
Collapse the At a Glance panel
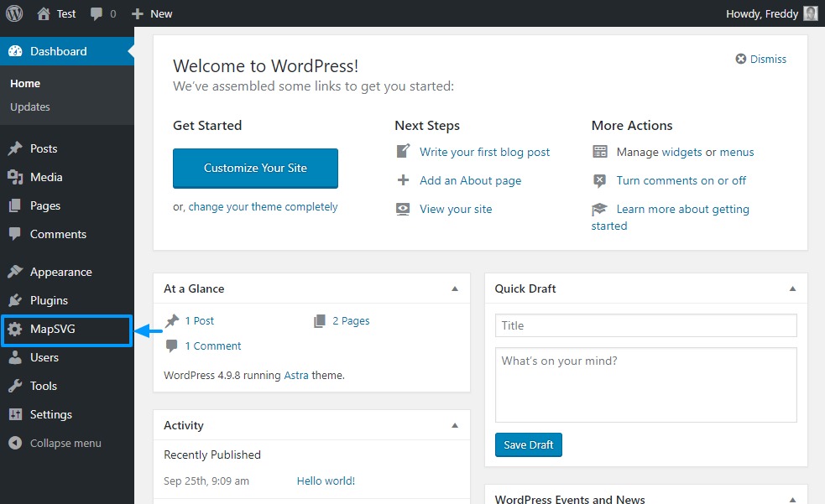(455, 288)
